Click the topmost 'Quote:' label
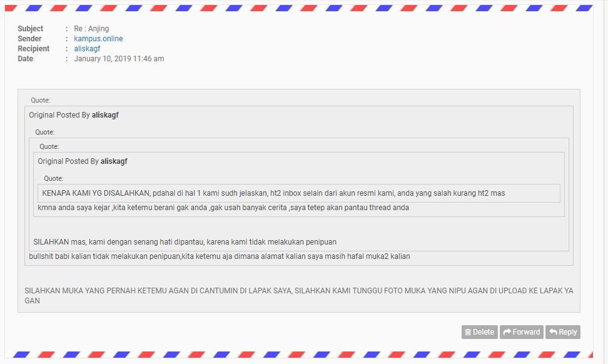The image size is (608, 364). [40, 101]
